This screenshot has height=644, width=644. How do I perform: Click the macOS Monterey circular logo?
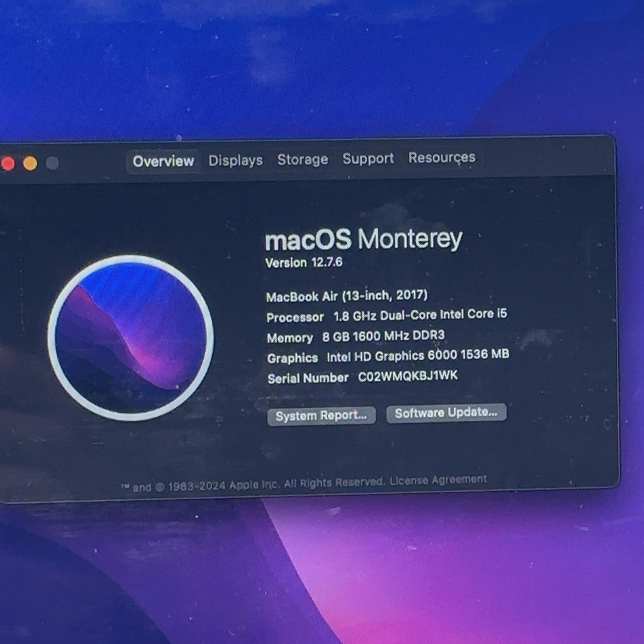[x=131, y=337]
